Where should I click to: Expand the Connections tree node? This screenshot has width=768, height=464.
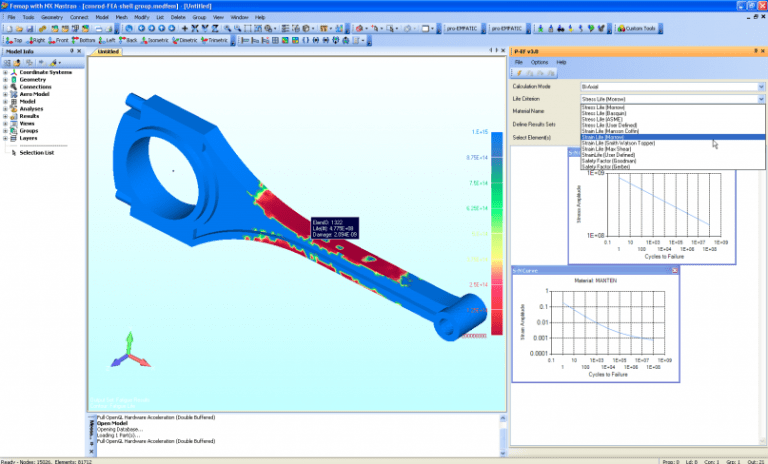[5, 87]
